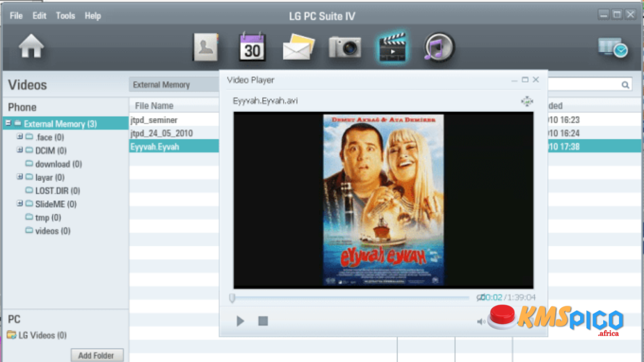This screenshot has width=644, height=362.
Task: Play the video Eyyvah.Eyvah.avi
Action: (x=240, y=321)
